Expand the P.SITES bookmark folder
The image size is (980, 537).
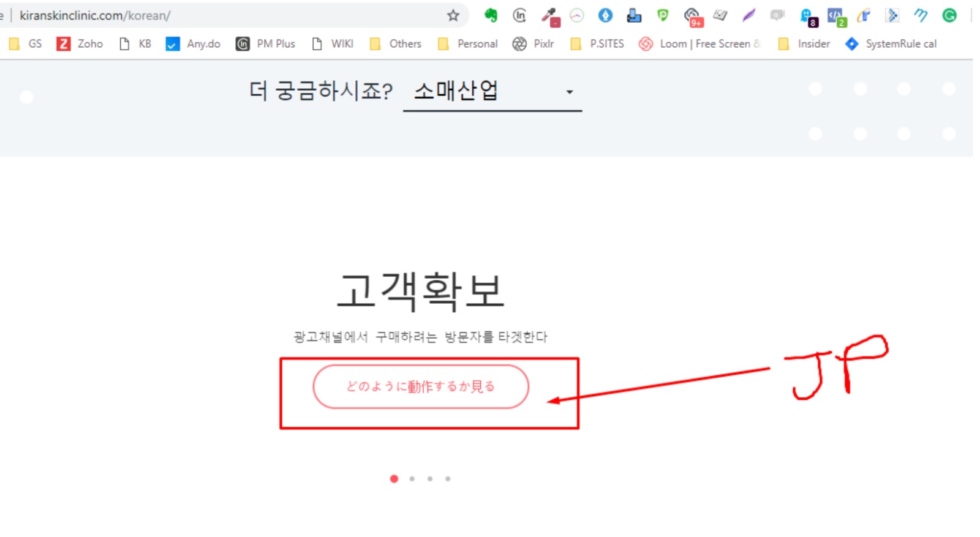(x=597, y=43)
